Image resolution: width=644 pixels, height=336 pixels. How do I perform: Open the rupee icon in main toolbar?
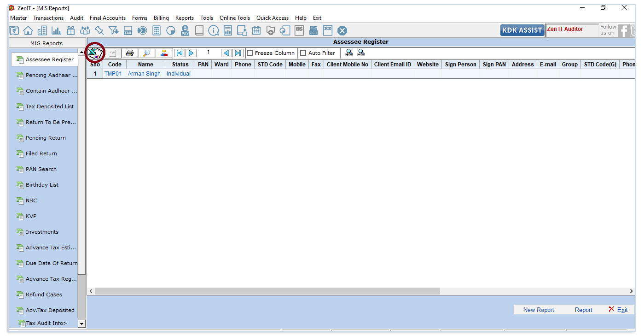pos(14,30)
